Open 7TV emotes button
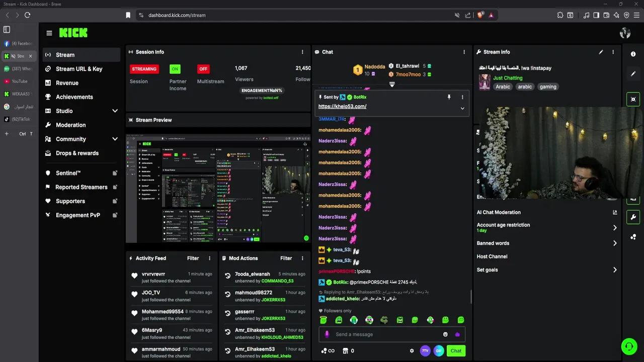Screen dimensions: 644x362 point(425,351)
